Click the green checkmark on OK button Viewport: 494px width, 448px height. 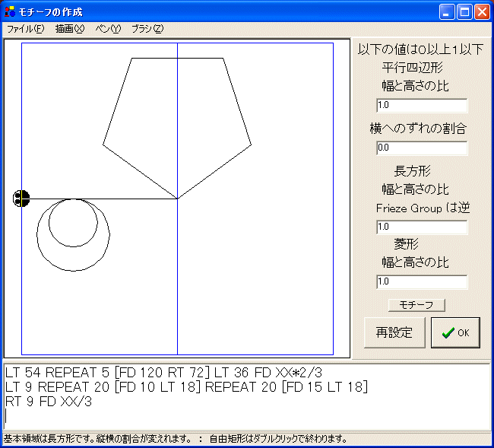pos(448,333)
